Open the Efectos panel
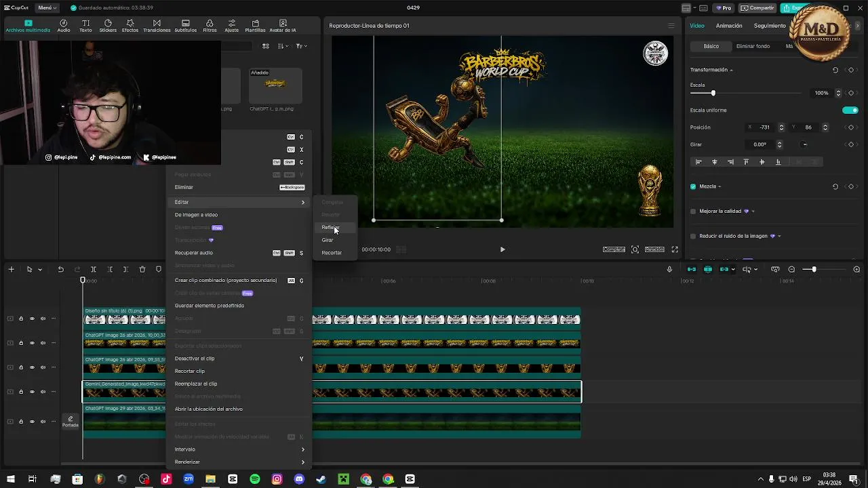This screenshot has height=488, width=868. click(130, 26)
